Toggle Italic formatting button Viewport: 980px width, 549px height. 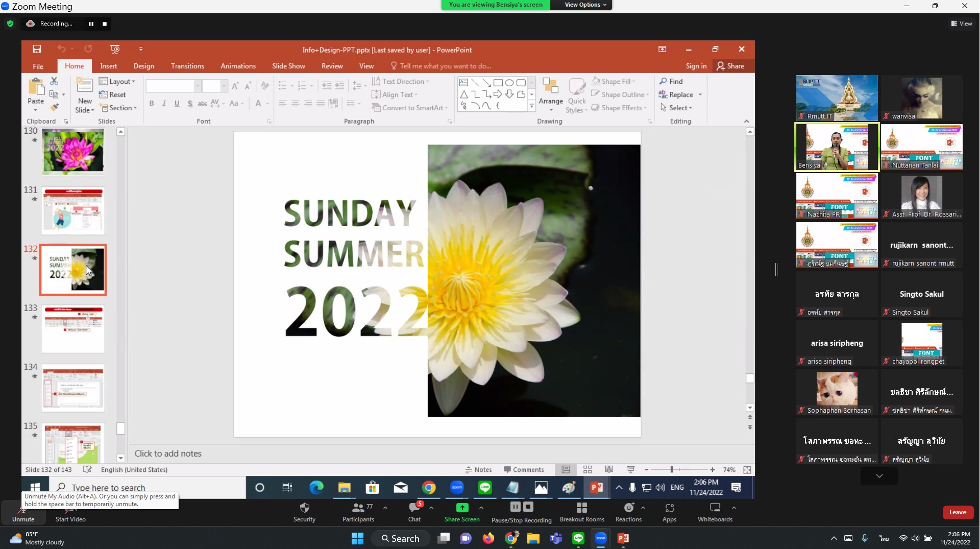click(164, 103)
